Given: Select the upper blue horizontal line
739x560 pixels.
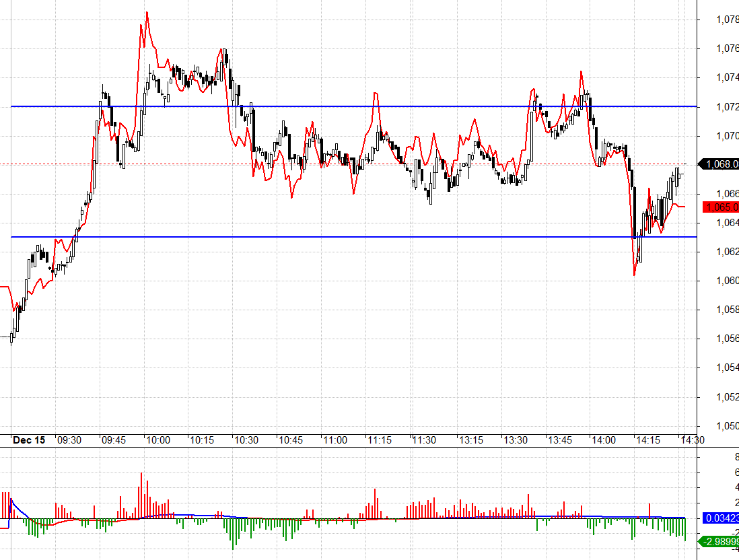Looking at the screenshot, I should click(x=337, y=106).
